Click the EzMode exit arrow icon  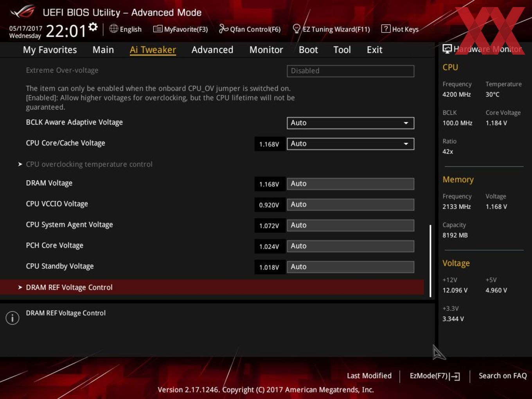pos(455,376)
